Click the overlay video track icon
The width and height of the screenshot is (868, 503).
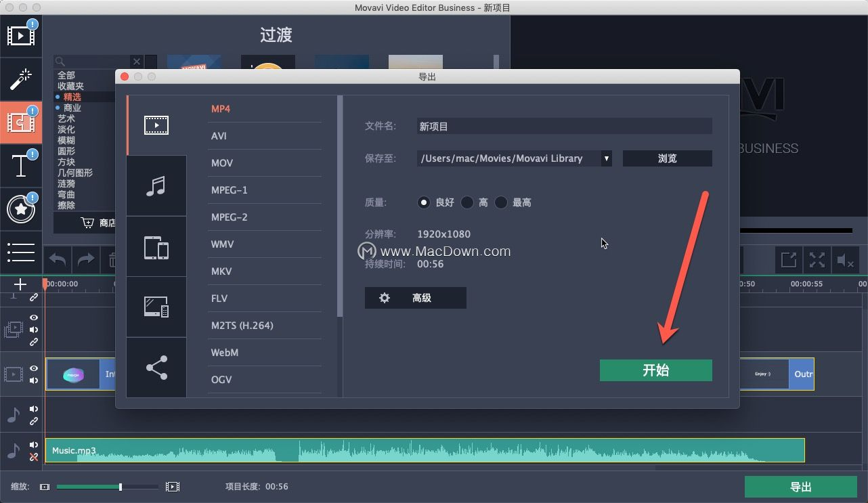click(13, 330)
